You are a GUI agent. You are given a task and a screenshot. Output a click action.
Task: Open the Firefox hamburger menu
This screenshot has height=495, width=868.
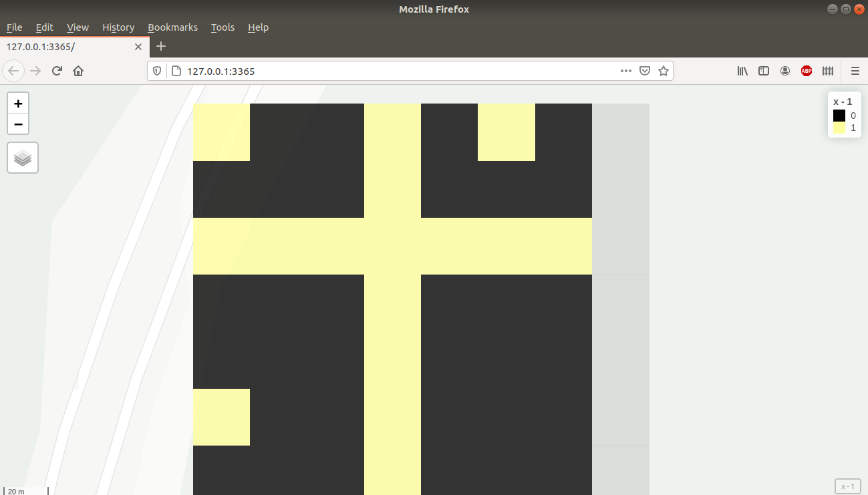pyautogui.click(x=855, y=70)
